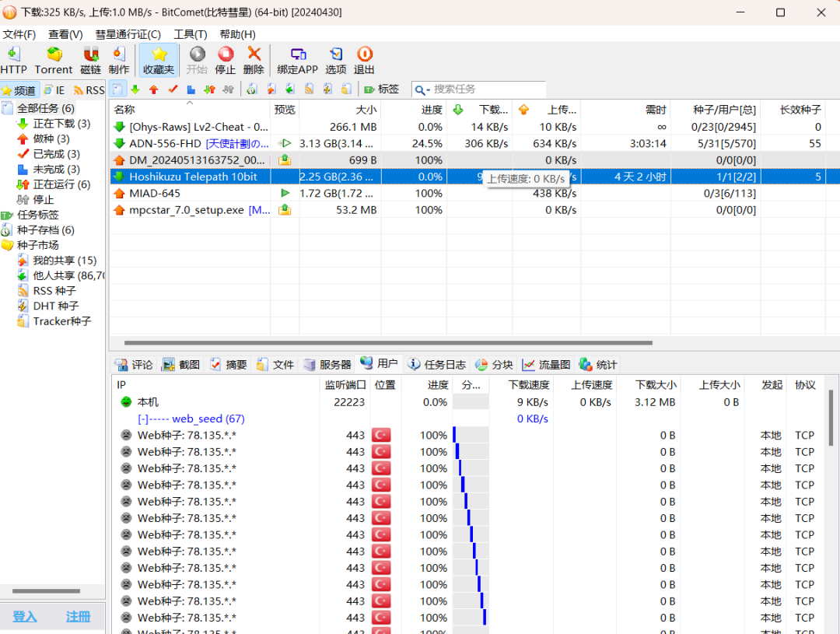Select 正在下载 (3) in sidebar
The image size is (840, 634).
click(61, 124)
